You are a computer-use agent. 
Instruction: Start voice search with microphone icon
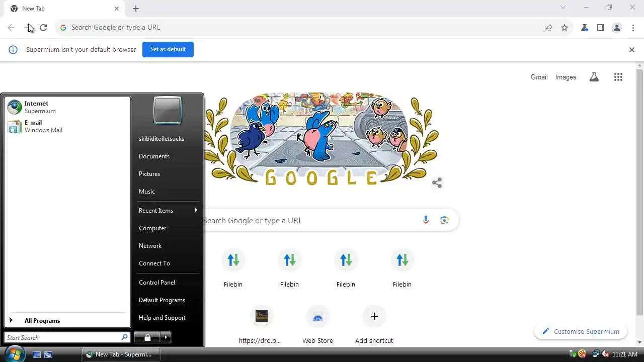426,220
